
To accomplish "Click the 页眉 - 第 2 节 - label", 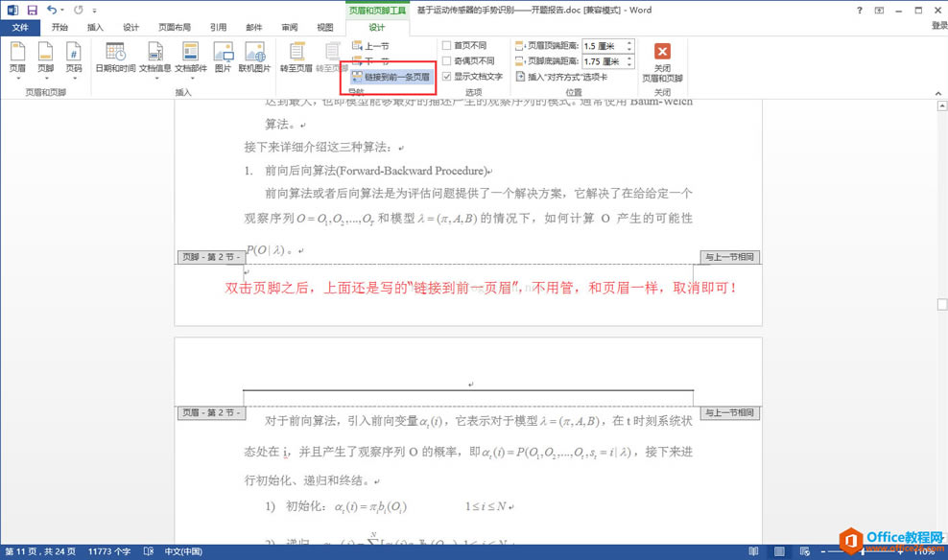I will coord(211,413).
